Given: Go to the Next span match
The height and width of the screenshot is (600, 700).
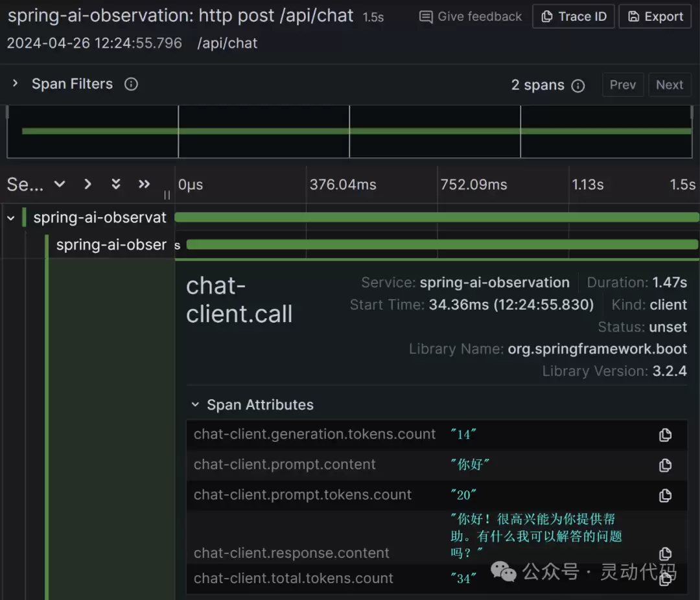Looking at the screenshot, I should coord(669,85).
